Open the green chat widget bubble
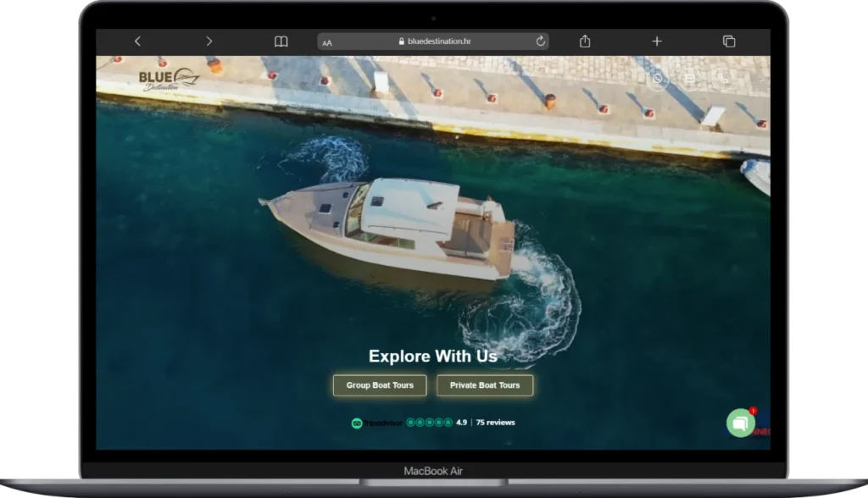The width and height of the screenshot is (868, 498). [x=741, y=423]
